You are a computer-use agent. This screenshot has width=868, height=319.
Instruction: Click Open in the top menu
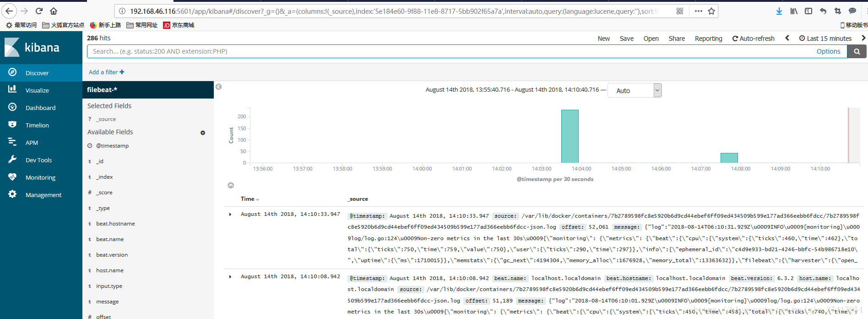tap(651, 38)
